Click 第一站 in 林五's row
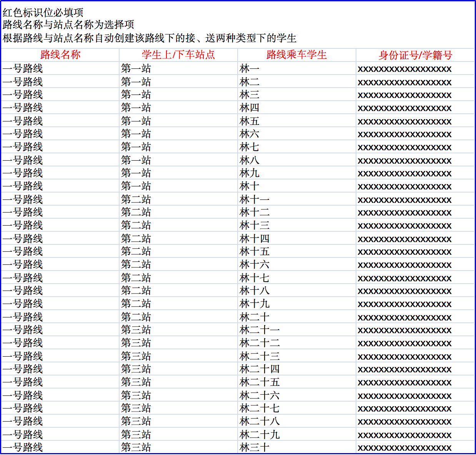 (178, 121)
